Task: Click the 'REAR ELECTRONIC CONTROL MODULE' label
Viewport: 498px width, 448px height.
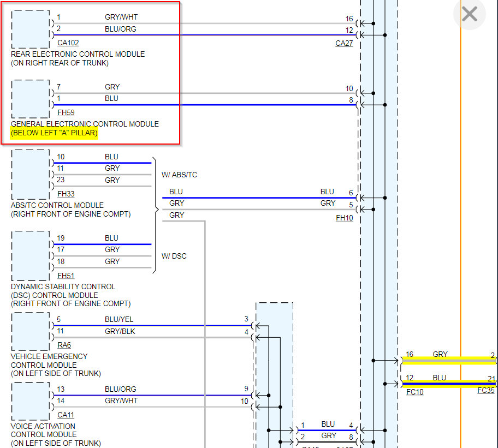Action: [x=78, y=54]
